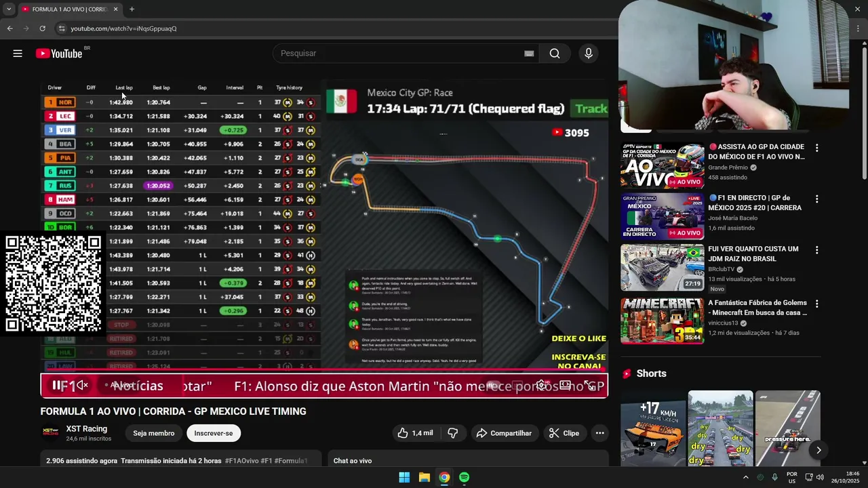Open a new browser tab
The width and height of the screenshot is (868, 488).
(132, 9)
